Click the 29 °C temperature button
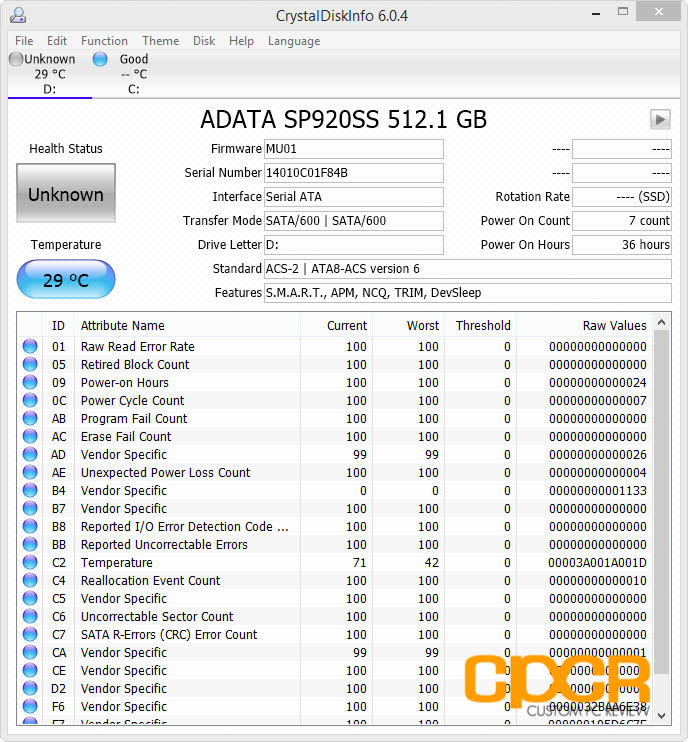Screen dimensions: 688x742 pos(66,279)
